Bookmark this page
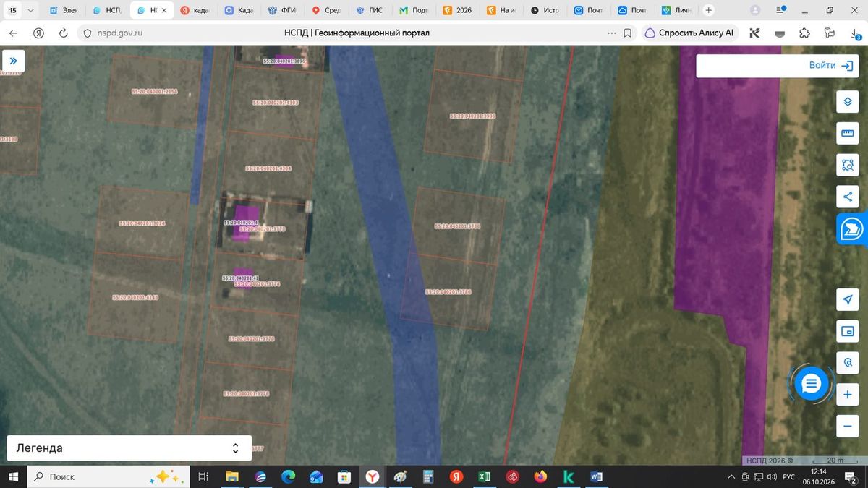 (628, 33)
